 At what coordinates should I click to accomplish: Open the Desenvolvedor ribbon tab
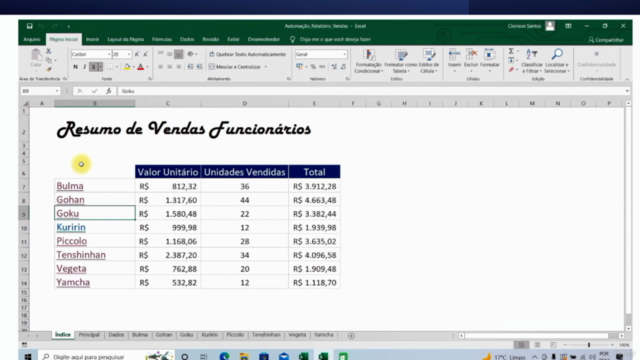(x=264, y=40)
